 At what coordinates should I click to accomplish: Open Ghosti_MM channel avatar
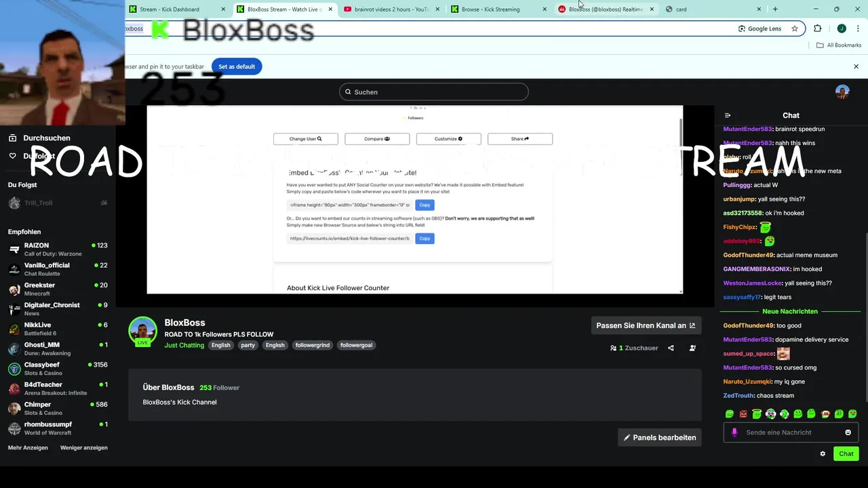pos(14,349)
